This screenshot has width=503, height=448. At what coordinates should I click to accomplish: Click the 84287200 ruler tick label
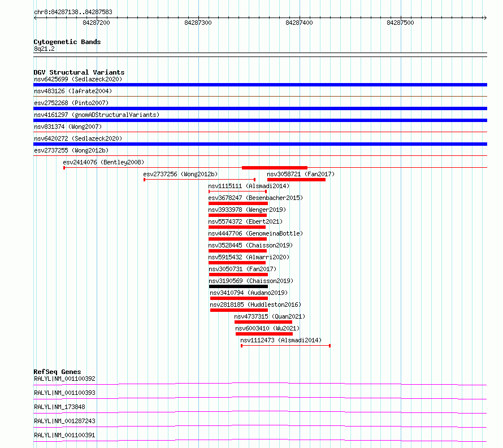(x=96, y=23)
